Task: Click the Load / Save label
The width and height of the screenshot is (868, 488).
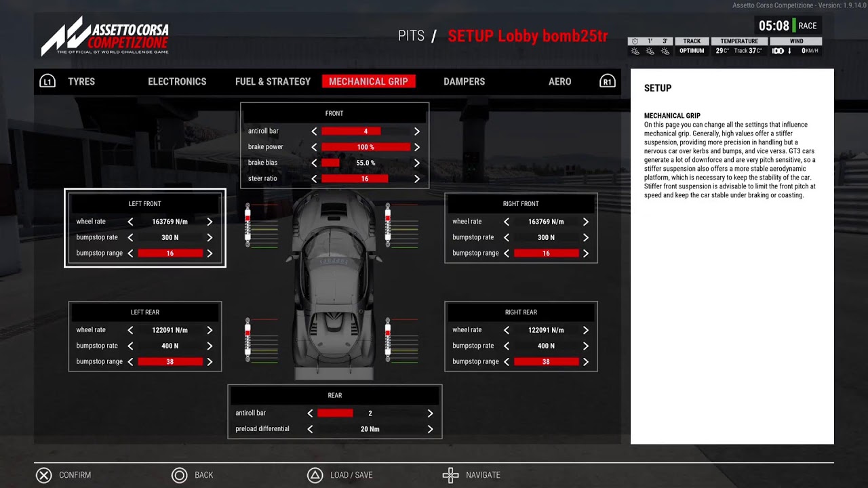Action: (351, 475)
